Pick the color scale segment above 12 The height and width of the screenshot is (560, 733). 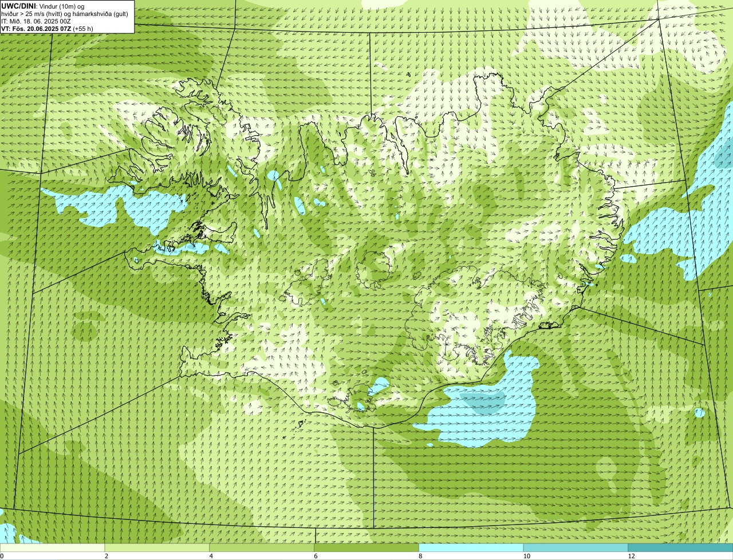point(681,547)
